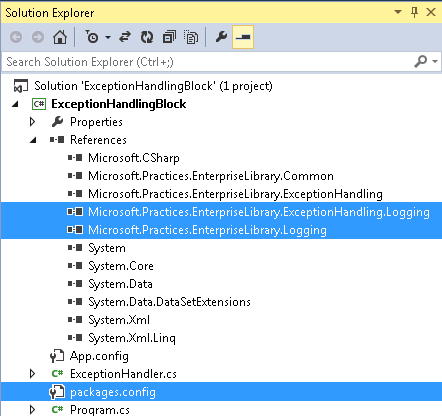Click icon beside System.Data.DataSetExtensions
Image resolution: width=442 pixels, height=416 pixels.
75,302
